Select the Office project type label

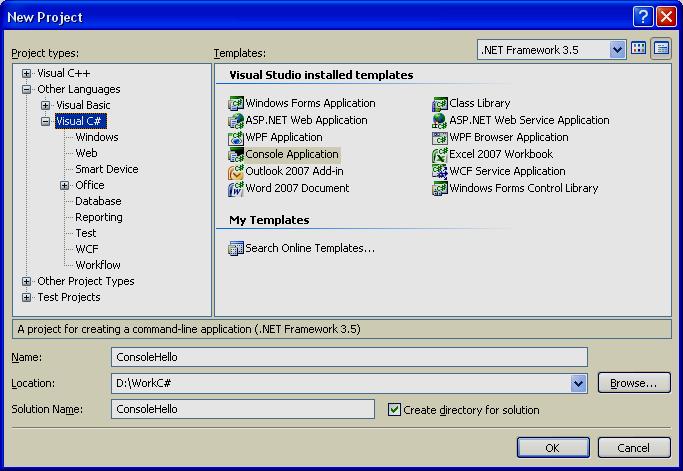click(90, 185)
